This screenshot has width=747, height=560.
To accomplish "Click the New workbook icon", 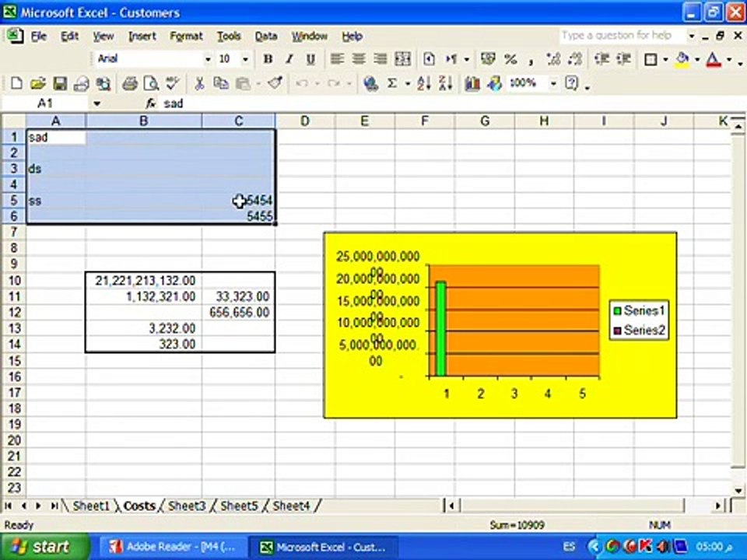I will coord(16,83).
